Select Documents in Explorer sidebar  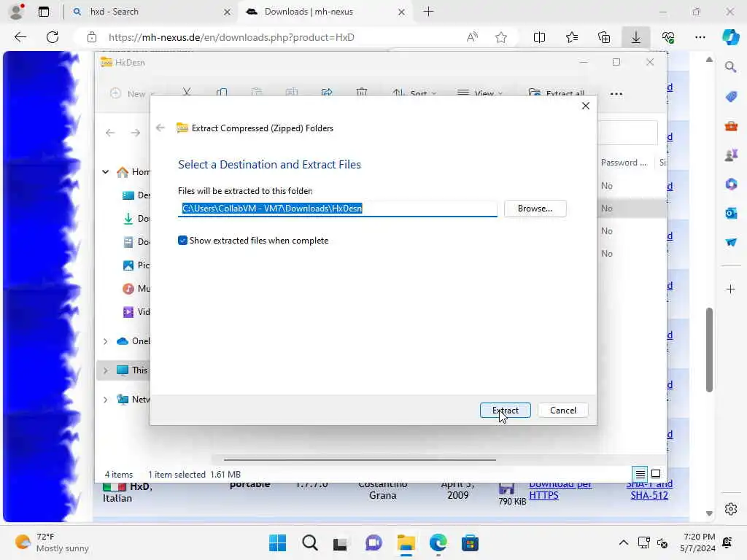(x=136, y=242)
